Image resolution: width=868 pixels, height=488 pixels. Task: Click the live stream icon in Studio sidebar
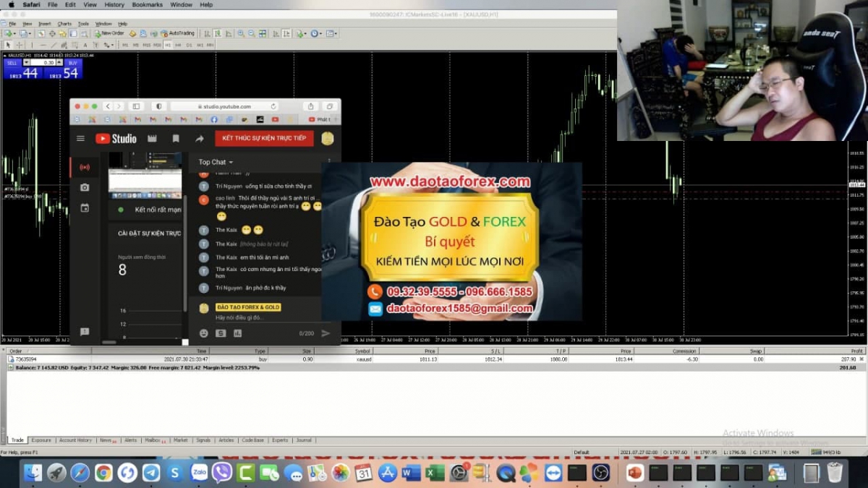coord(85,167)
